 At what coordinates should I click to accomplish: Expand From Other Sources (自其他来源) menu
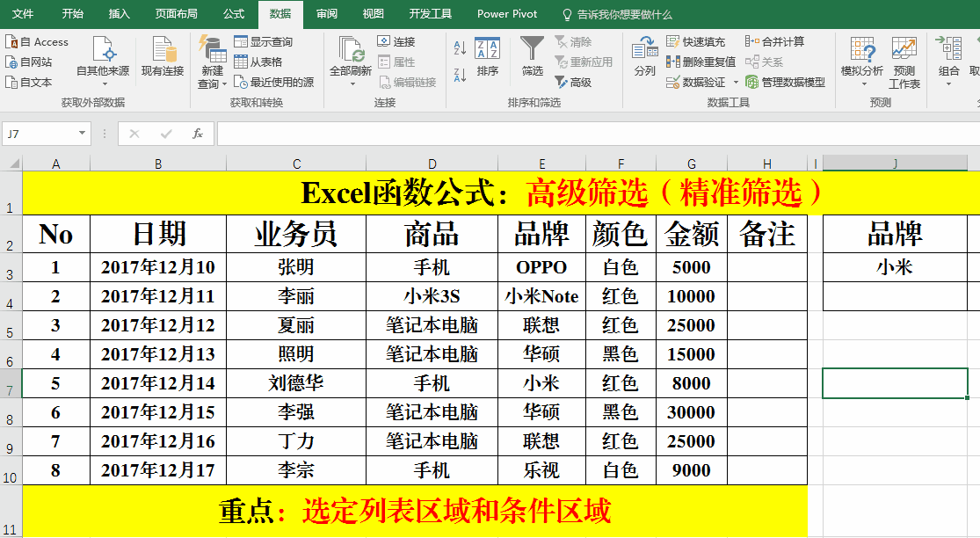coord(103,62)
